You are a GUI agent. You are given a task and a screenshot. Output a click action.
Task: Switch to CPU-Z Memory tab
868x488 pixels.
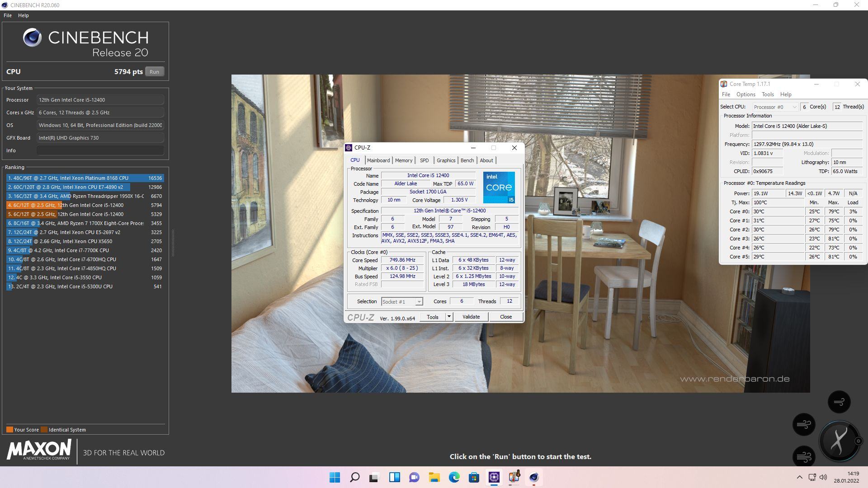pyautogui.click(x=403, y=160)
